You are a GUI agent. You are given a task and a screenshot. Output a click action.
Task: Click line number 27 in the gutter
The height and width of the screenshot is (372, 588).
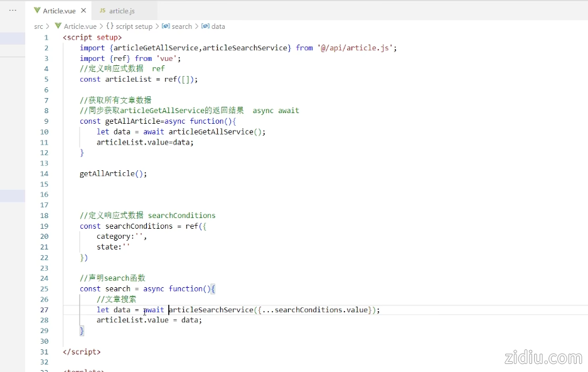(44, 310)
